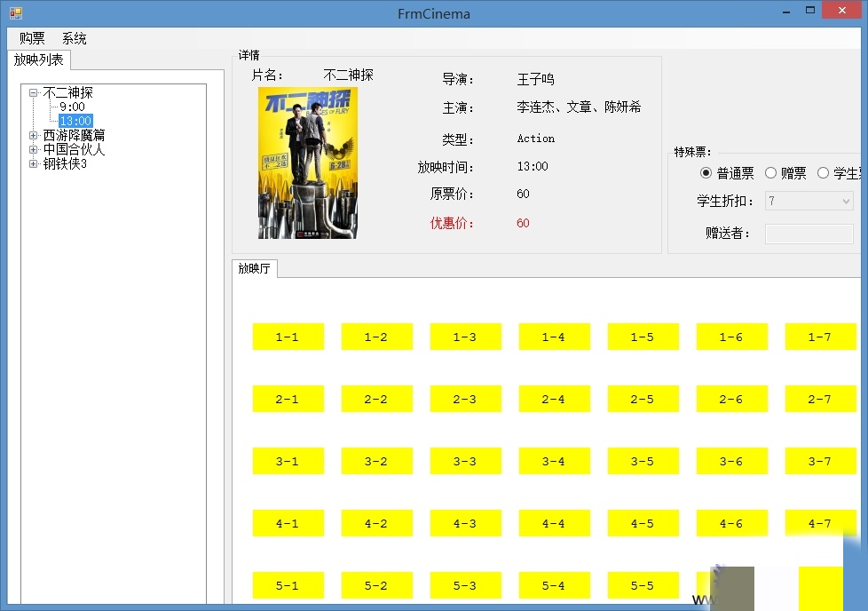Select the 13:00 showtime
Screen dimensions: 868x611
(75, 121)
